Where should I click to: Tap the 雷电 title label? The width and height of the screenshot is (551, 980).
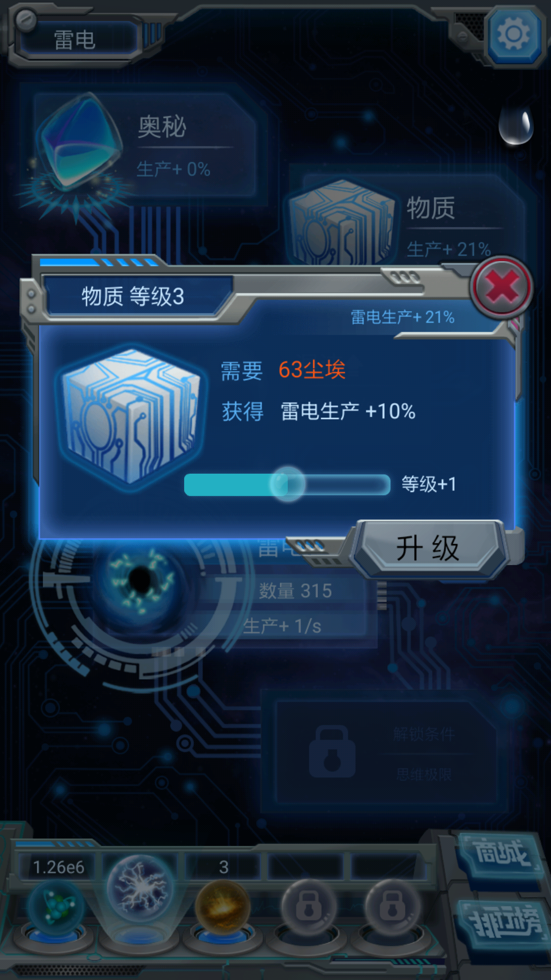point(75,40)
